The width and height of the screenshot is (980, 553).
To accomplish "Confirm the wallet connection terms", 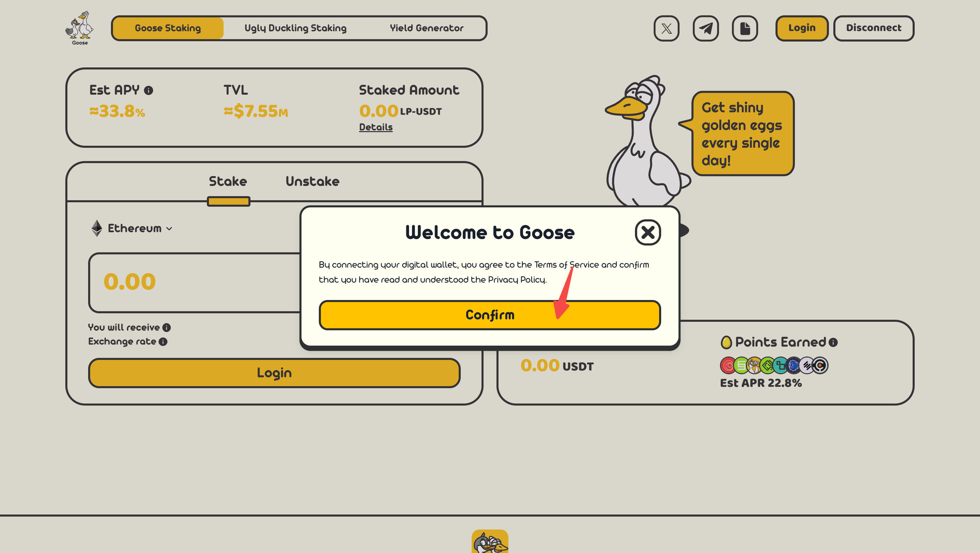I will pos(490,315).
